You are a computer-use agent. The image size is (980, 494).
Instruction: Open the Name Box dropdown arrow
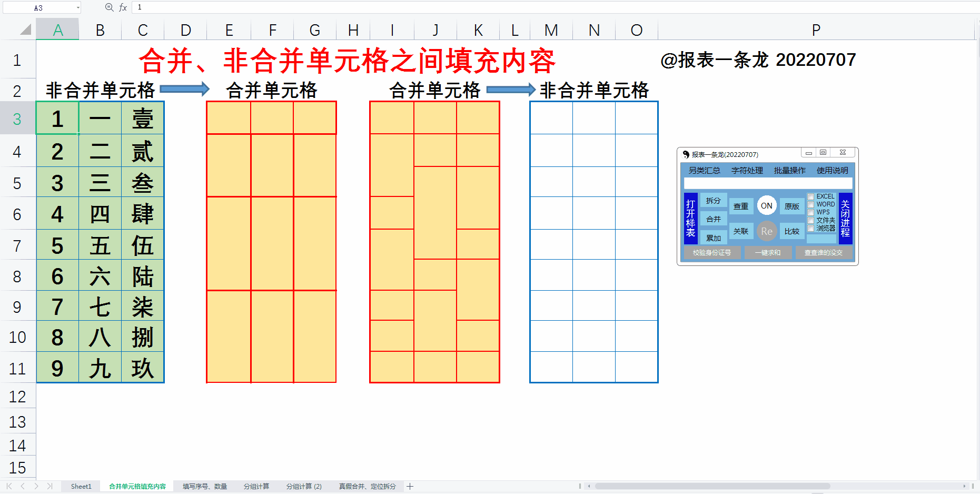(78, 7)
